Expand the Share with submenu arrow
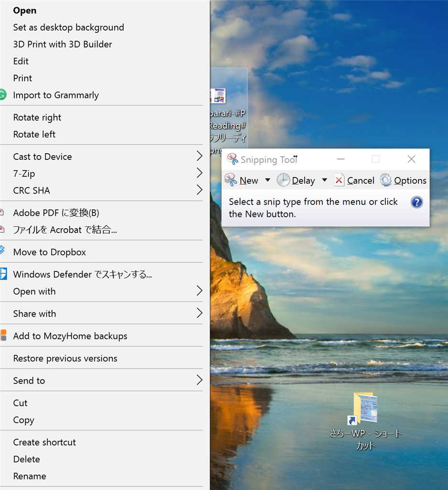448x490 pixels. coord(199,313)
